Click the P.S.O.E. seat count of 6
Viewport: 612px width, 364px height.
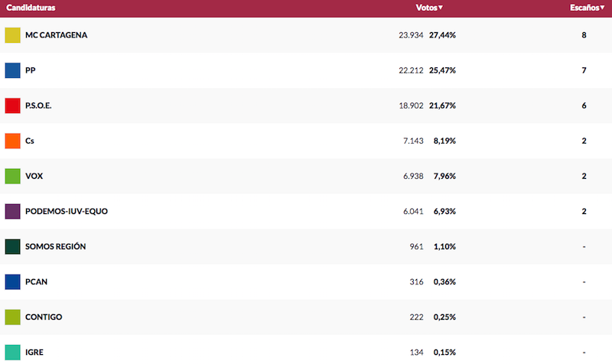(x=584, y=106)
